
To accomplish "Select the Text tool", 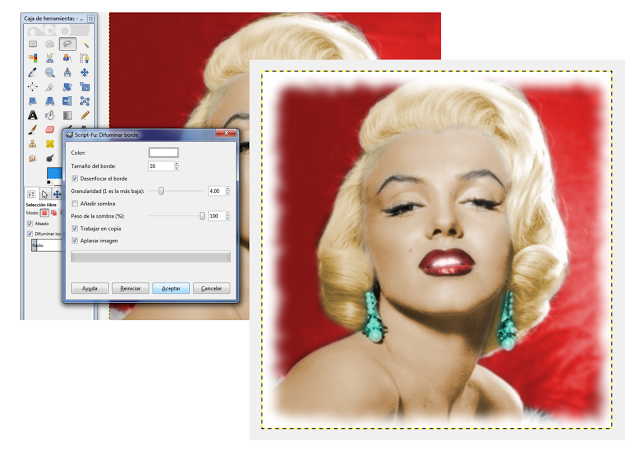I will pyautogui.click(x=33, y=115).
